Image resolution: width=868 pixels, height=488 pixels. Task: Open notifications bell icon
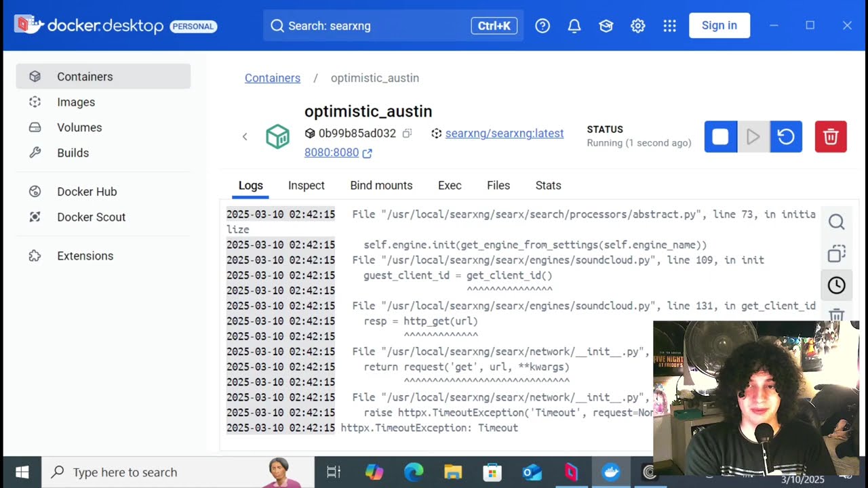click(x=574, y=26)
